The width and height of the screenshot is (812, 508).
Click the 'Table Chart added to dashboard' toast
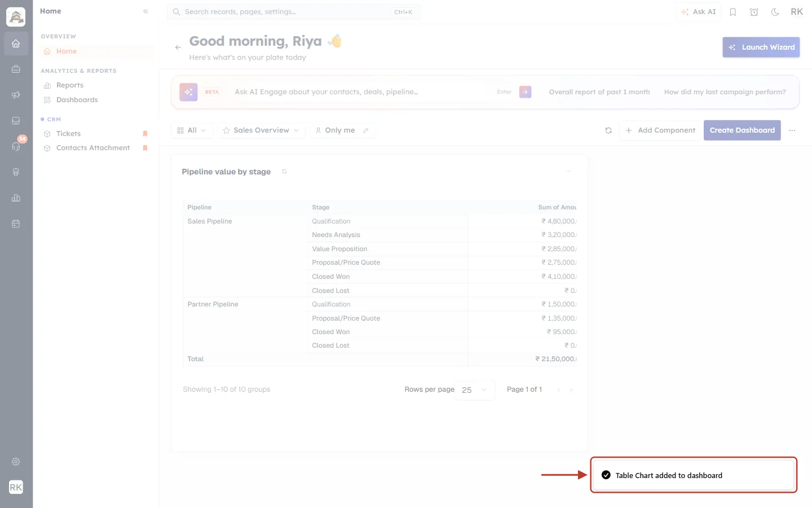coord(694,475)
